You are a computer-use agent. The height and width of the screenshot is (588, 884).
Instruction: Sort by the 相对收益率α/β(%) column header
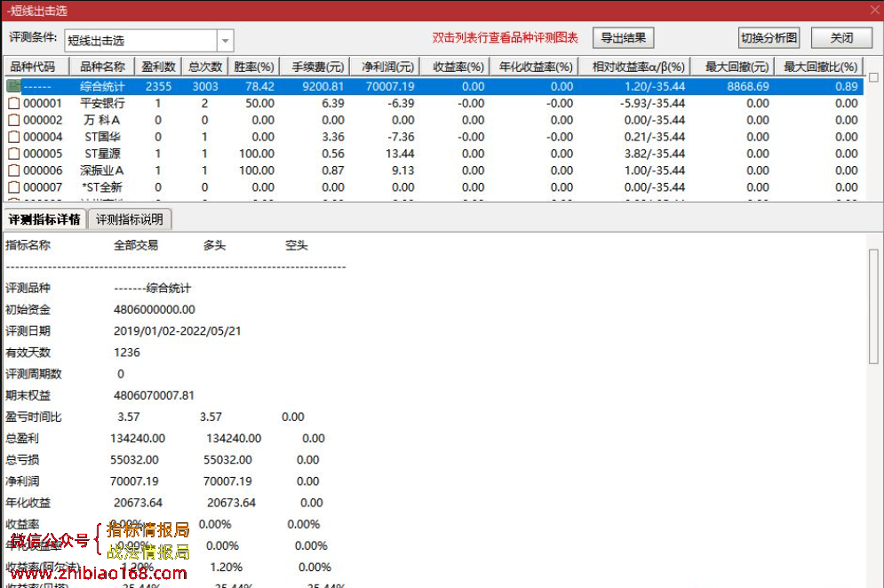pos(634,67)
